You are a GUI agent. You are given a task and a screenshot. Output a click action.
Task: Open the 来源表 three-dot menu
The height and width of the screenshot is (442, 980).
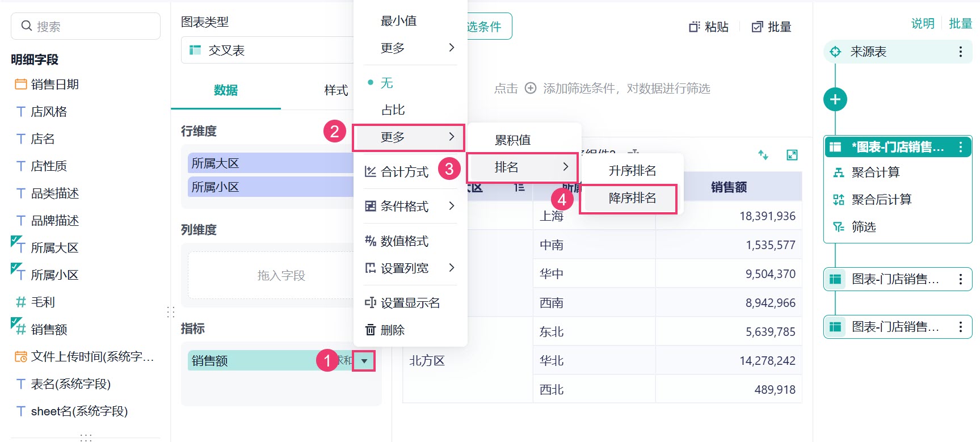(960, 52)
